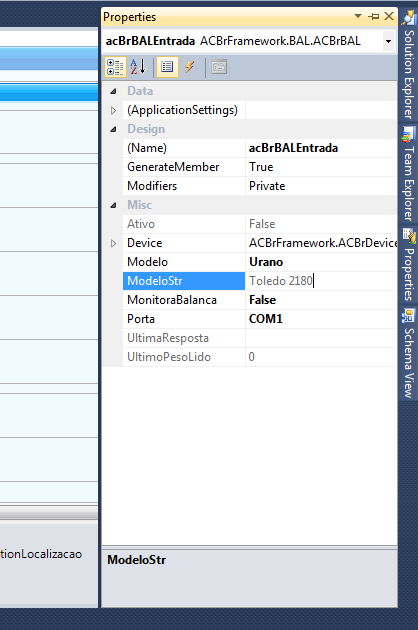Select the ModeloStr property label
This screenshot has width=418, height=630.
(x=184, y=281)
